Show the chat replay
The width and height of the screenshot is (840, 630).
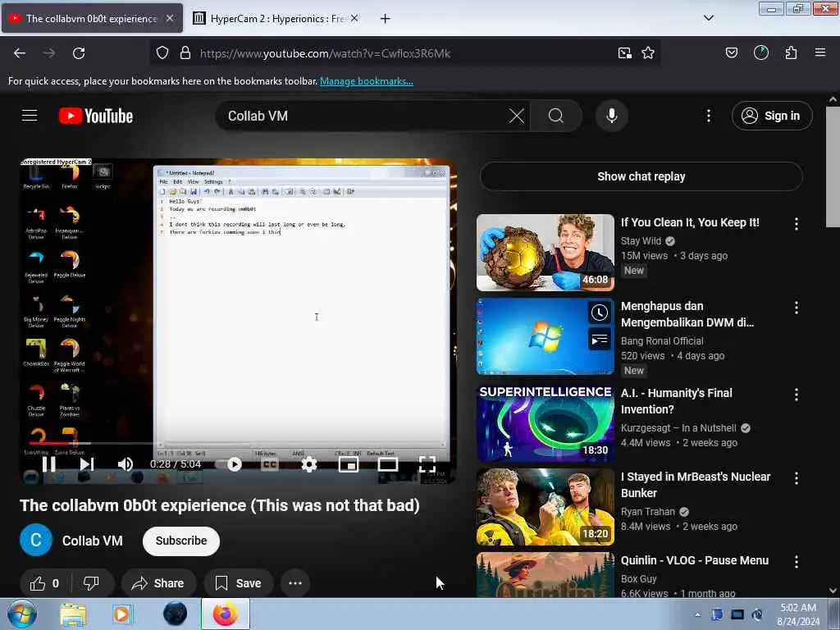pyautogui.click(x=641, y=176)
